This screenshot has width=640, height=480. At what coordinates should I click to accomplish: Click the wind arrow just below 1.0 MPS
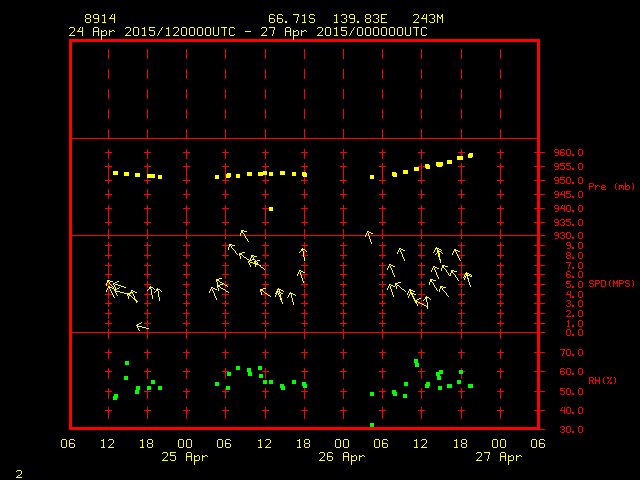142,327
